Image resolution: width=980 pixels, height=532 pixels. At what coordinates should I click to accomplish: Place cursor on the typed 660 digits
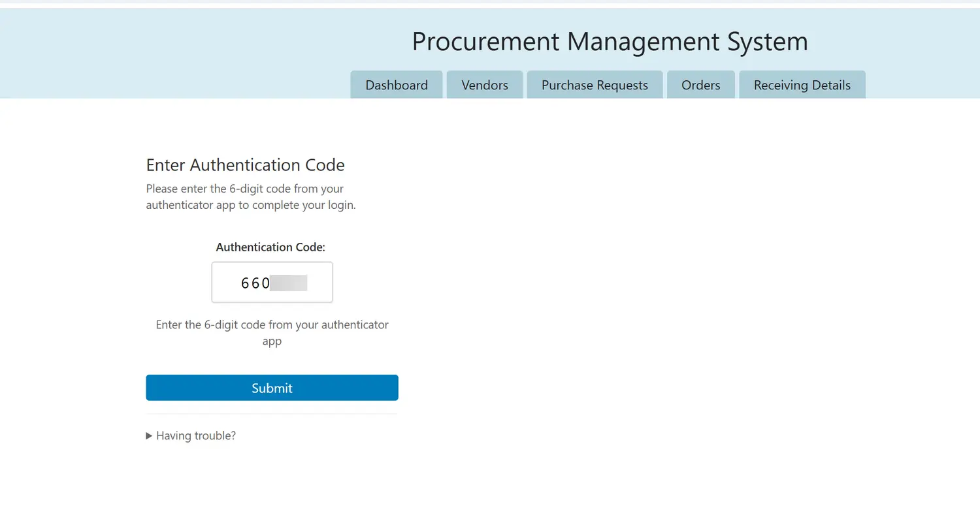coord(255,283)
